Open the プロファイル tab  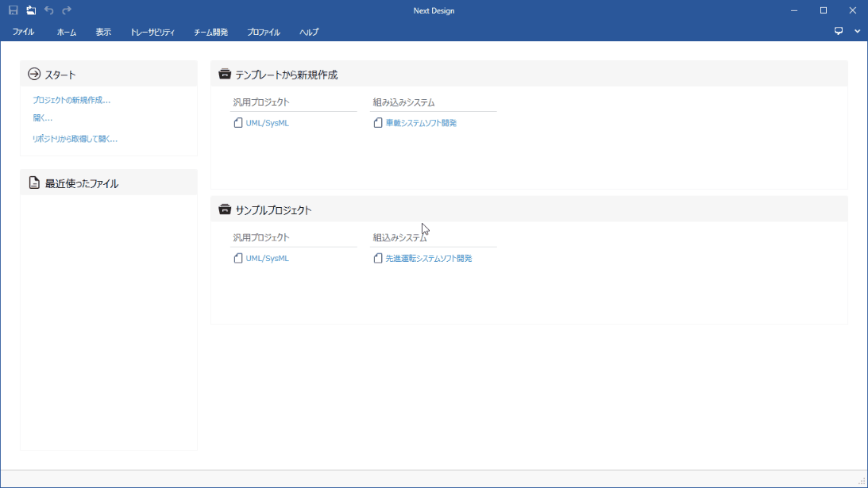tap(264, 32)
